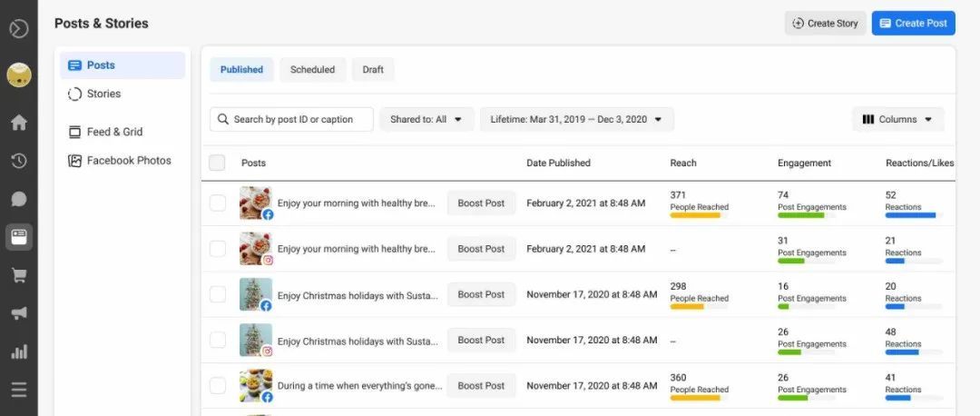Open thumbnail of 'During a time' post

[256, 385]
